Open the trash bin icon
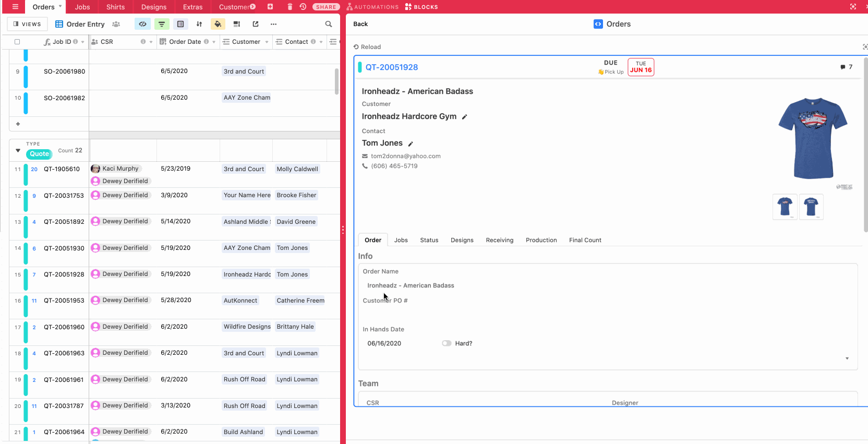868x444 pixels. pos(290,7)
